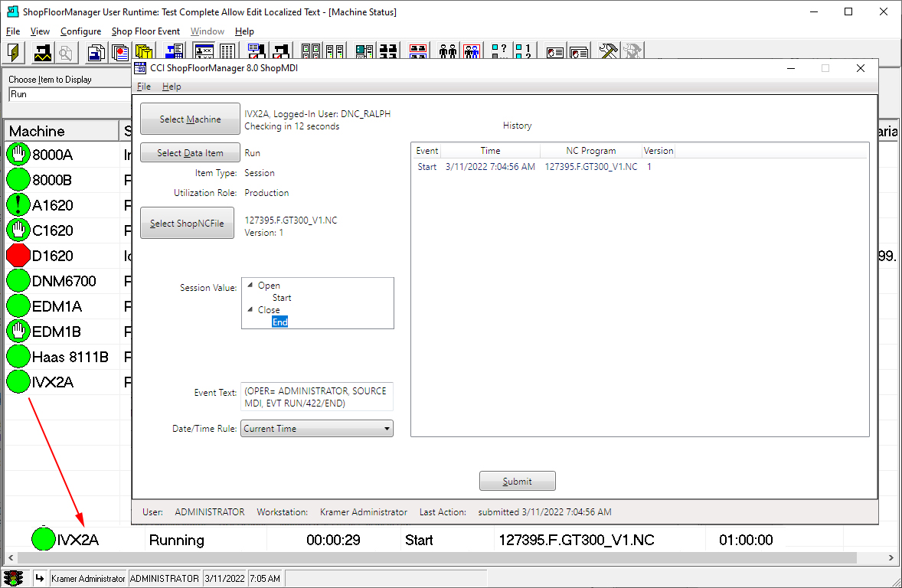Click the stacked ID cards toolbar icon
This screenshot has width=902, height=588.
click(579, 51)
